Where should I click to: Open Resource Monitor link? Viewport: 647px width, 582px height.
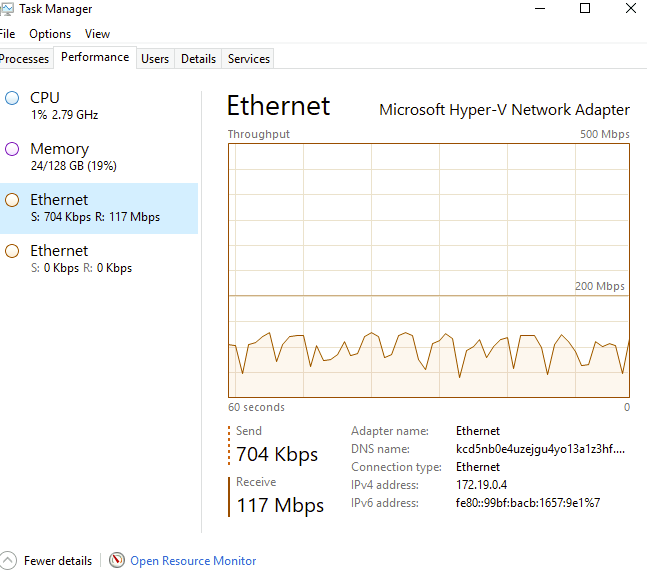pyautogui.click(x=193, y=561)
